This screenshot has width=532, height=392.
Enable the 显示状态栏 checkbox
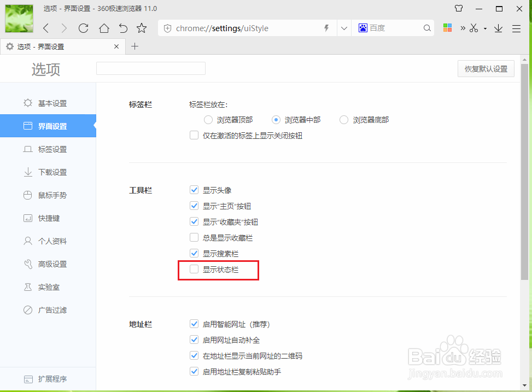click(194, 269)
